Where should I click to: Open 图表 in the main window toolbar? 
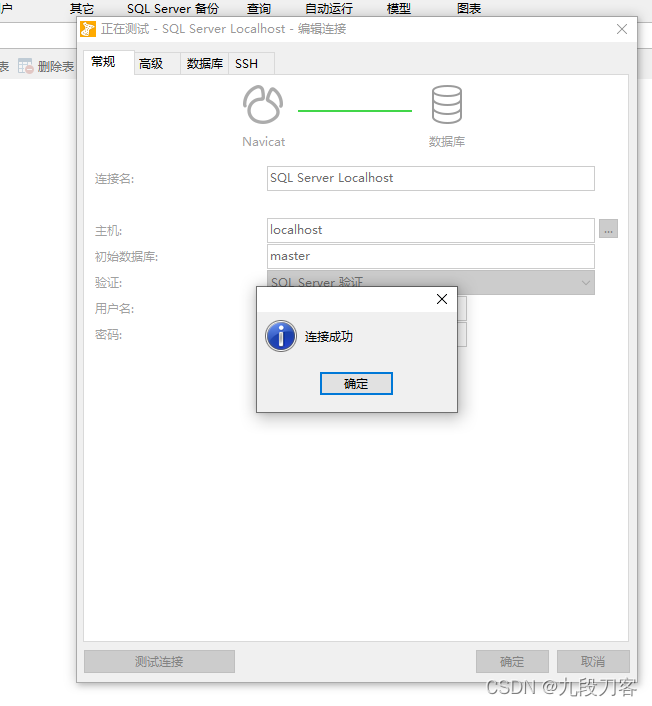coord(469,9)
